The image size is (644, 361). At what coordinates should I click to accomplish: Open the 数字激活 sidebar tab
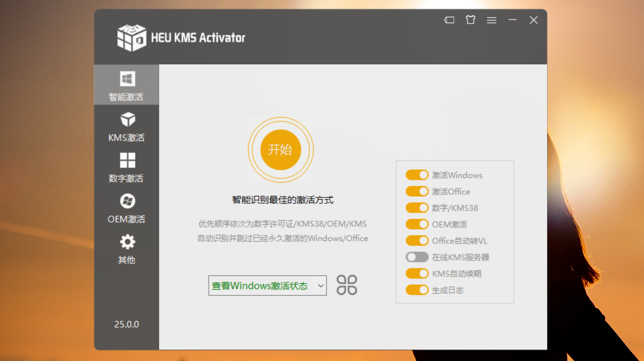point(127,167)
